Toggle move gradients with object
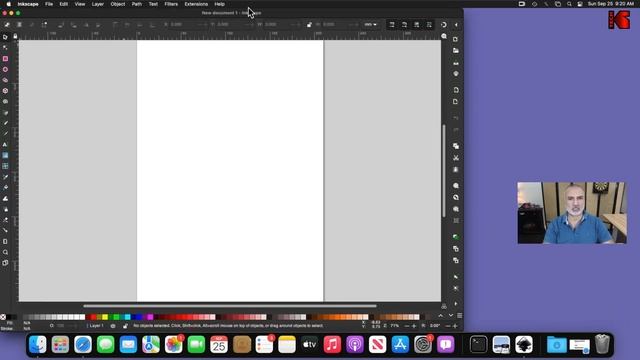The image size is (640, 360). click(417, 24)
